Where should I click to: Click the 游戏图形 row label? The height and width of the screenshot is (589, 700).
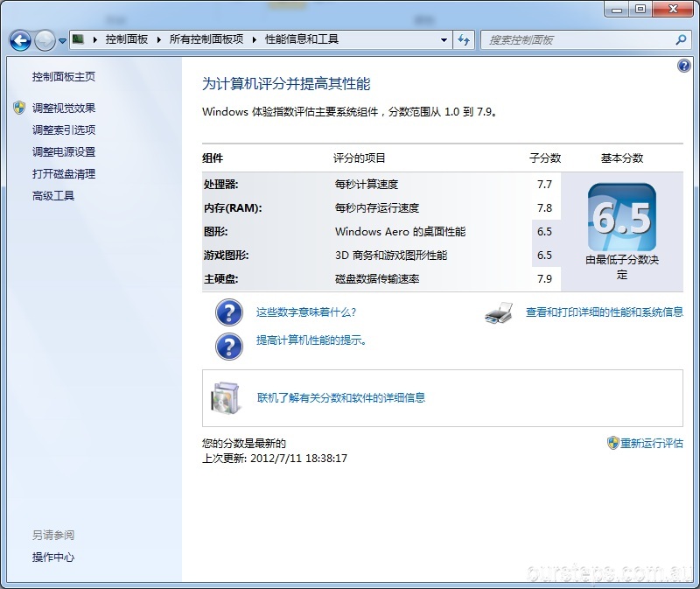[226, 255]
